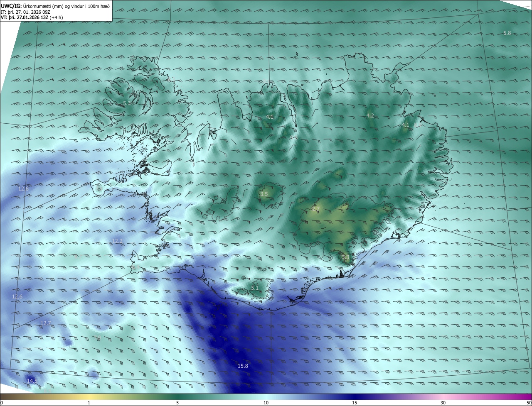Select the 15.8 precipitation value label
This screenshot has width=532, height=406.
pyautogui.click(x=243, y=366)
